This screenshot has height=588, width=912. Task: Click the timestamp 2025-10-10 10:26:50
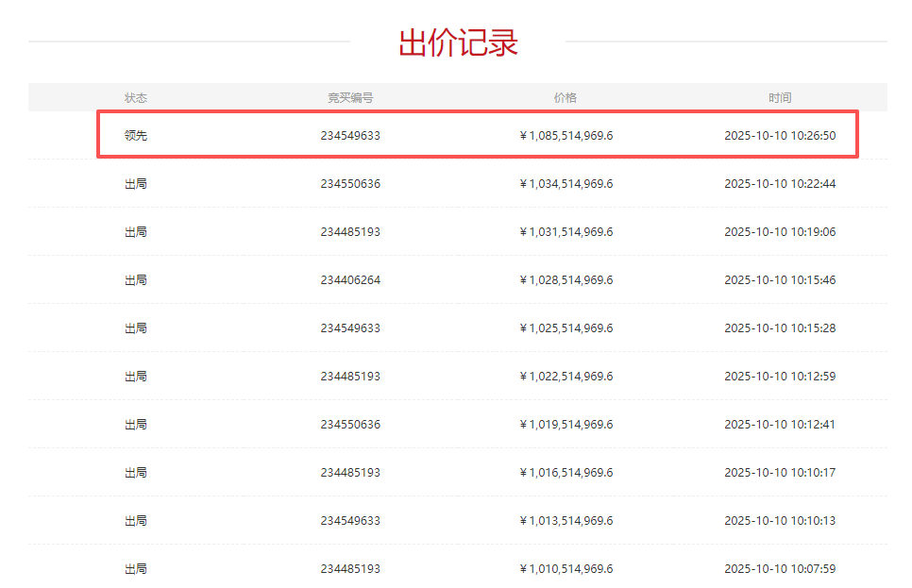(x=780, y=136)
